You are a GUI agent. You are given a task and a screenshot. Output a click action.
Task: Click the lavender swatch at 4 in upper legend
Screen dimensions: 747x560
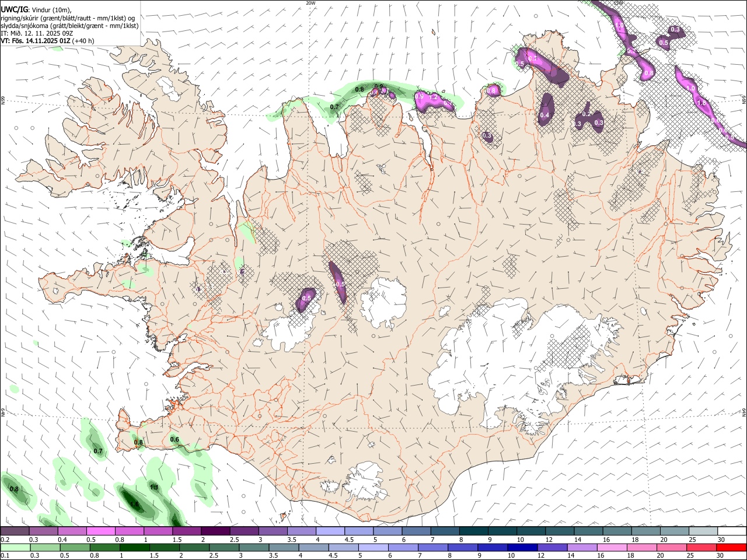tap(330, 531)
